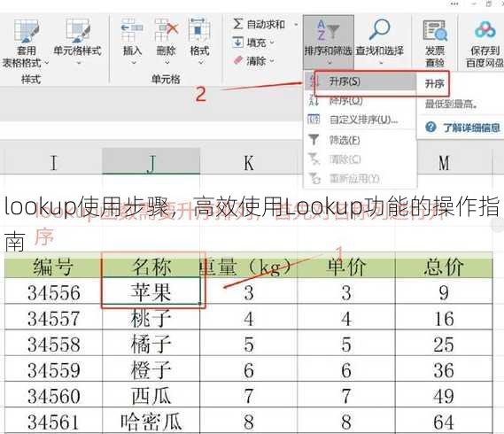
Task: Select the cell with number 34561
Action: (x=53, y=421)
